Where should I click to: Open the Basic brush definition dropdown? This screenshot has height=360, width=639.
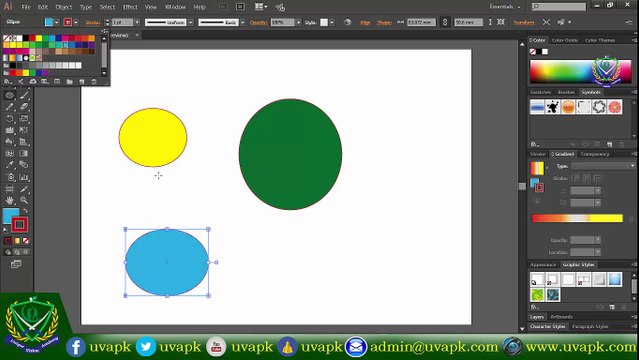pyautogui.click(x=242, y=22)
